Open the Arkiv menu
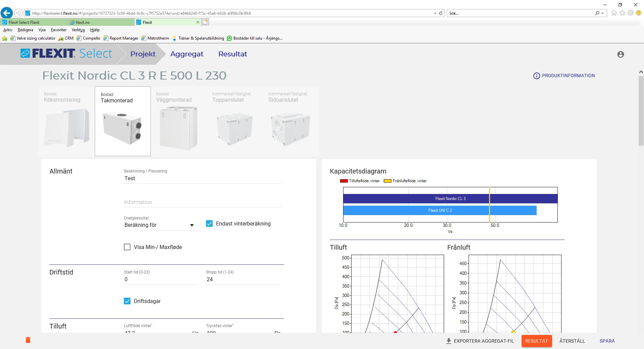This screenshot has width=644, height=349. 8,30
